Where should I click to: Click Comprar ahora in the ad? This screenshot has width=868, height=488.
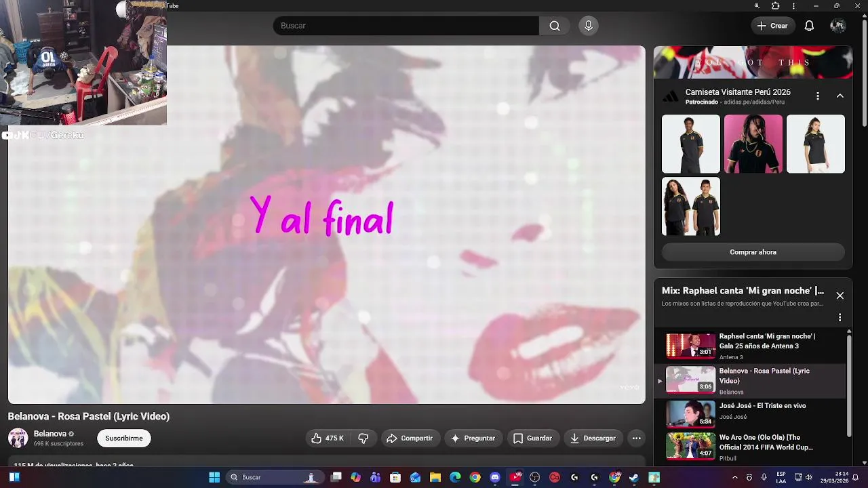coord(753,252)
